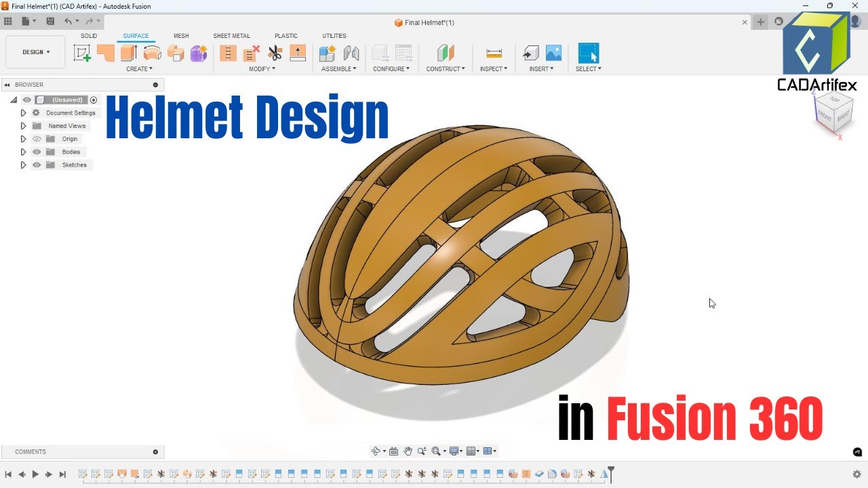Open the ASSEMBLE dropdown menu
This screenshot has height=488, width=868.
pos(339,68)
